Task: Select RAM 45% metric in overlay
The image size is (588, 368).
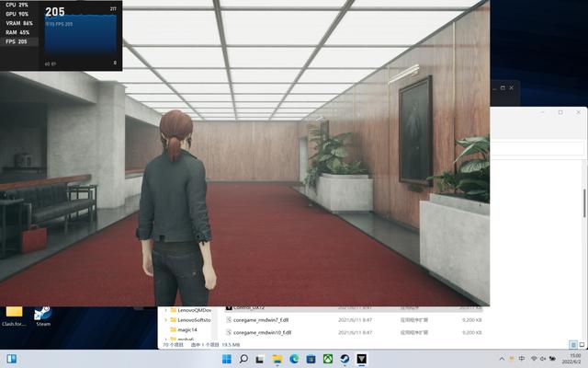Action: pos(17,32)
